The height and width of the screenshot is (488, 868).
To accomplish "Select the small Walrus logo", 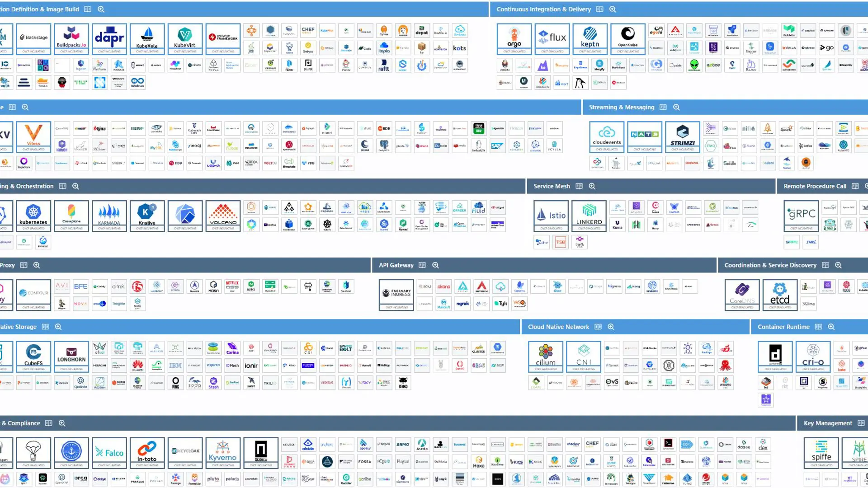I will pos(137,83).
